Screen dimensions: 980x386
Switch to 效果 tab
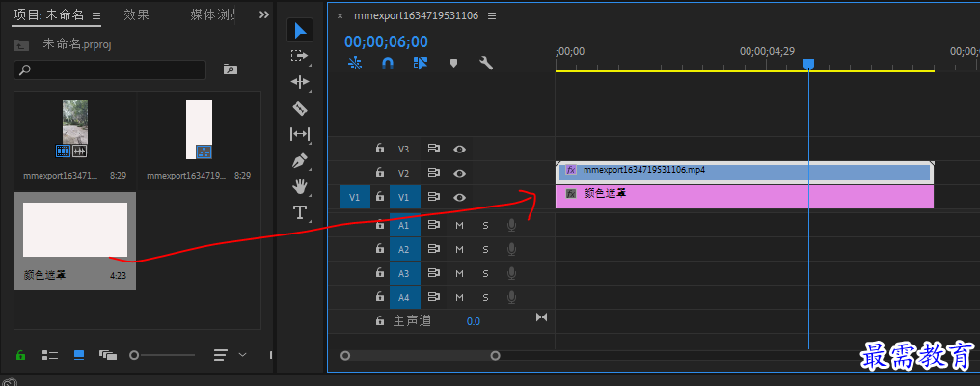pyautogui.click(x=136, y=15)
